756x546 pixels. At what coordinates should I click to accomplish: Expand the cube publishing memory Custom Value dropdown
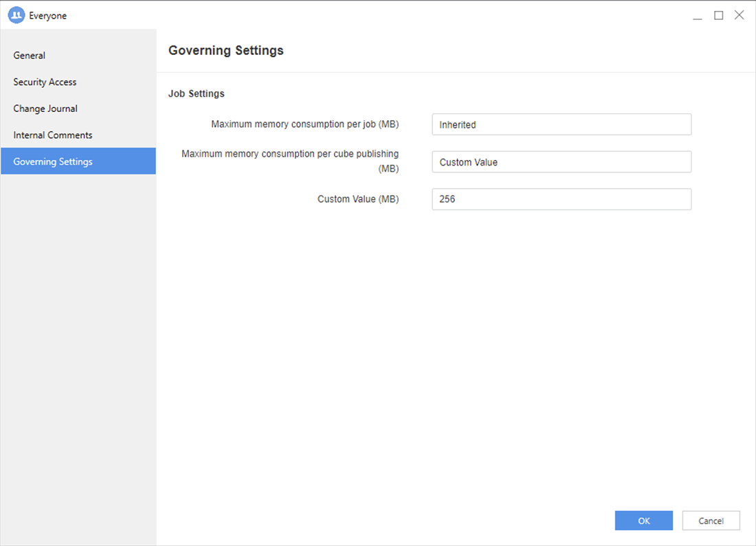point(561,163)
